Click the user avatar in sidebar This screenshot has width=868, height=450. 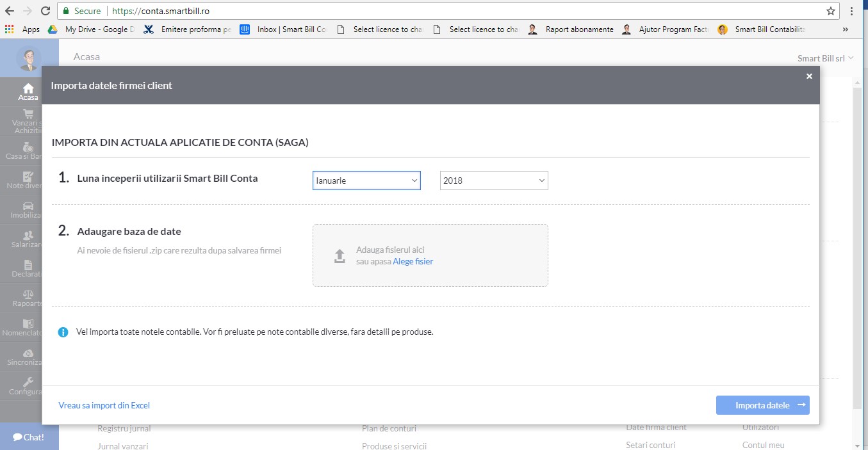29,59
